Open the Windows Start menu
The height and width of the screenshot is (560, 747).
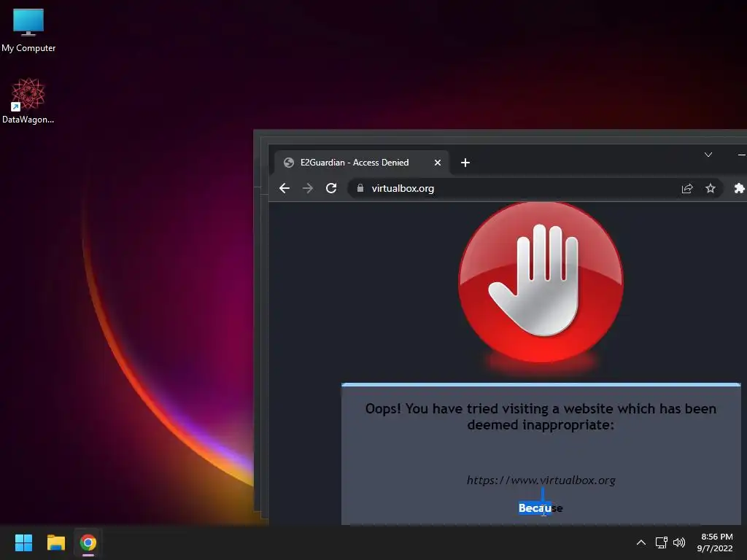[x=23, y=542]
